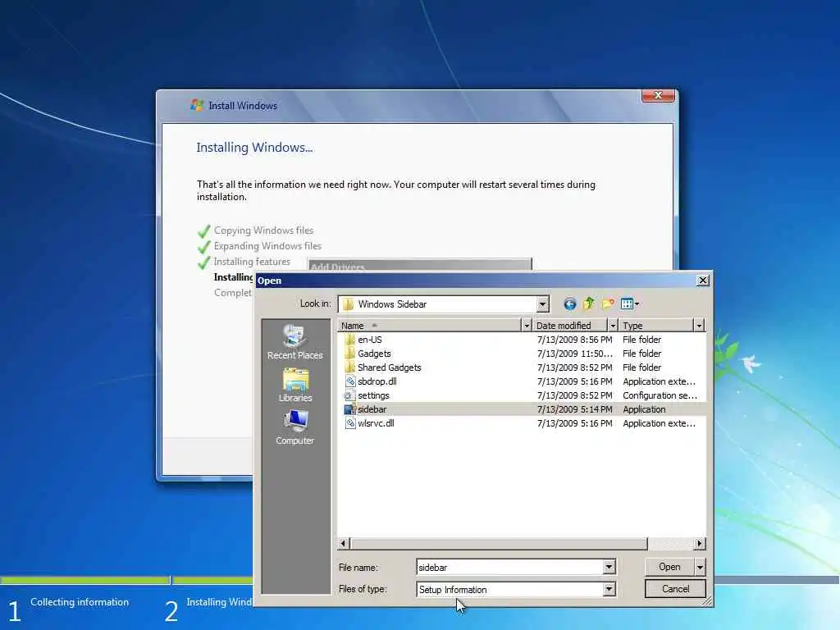Image resolution: width=840 pixels, height=630 pixels.
Task: Select the wlsrvc.dll file icon
Action: (x=349, y=423)
